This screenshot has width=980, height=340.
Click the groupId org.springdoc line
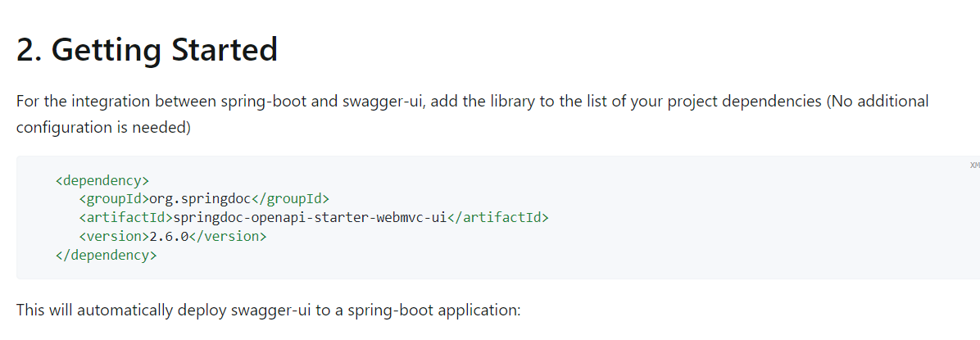coord(204,199)
